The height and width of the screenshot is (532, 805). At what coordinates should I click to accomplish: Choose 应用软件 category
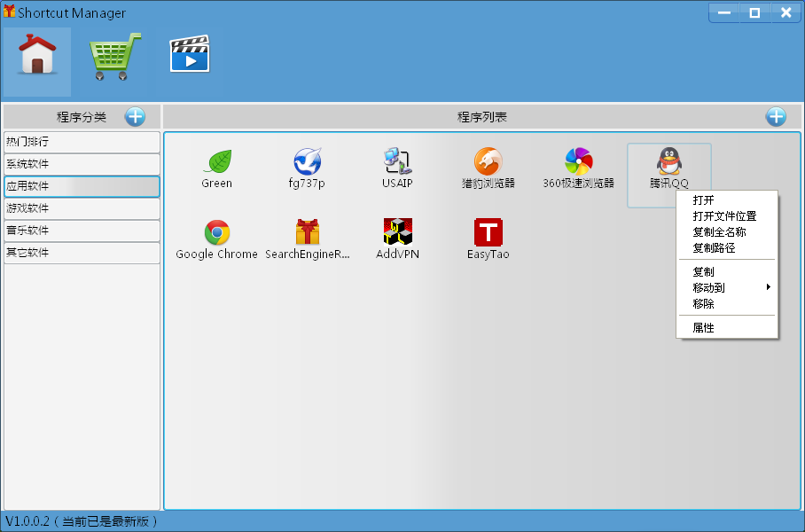(82, 186)
